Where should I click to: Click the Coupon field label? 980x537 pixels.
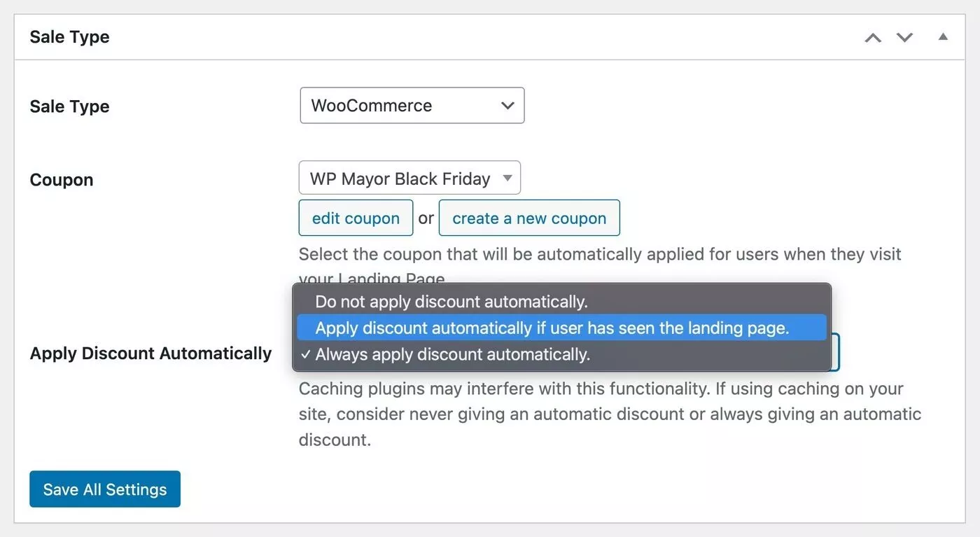62,180
